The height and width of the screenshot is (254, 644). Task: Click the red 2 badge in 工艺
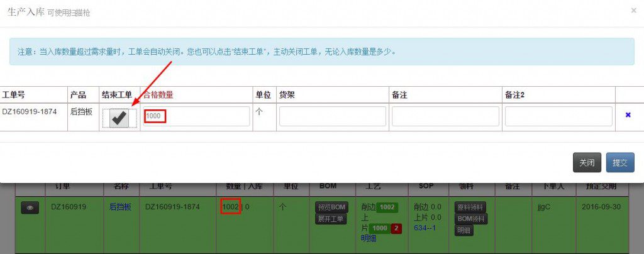[x=396, y=228]
